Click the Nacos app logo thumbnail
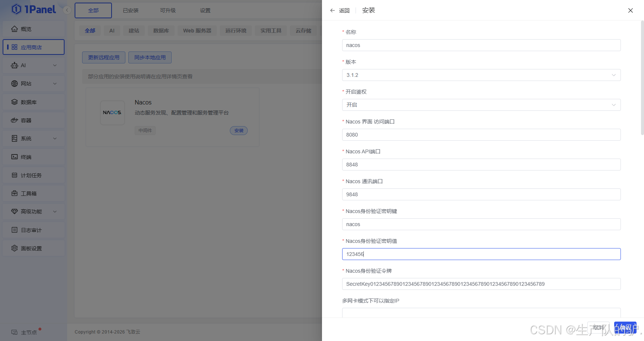Viewport: 644px width, 341px height. [112, 113]
